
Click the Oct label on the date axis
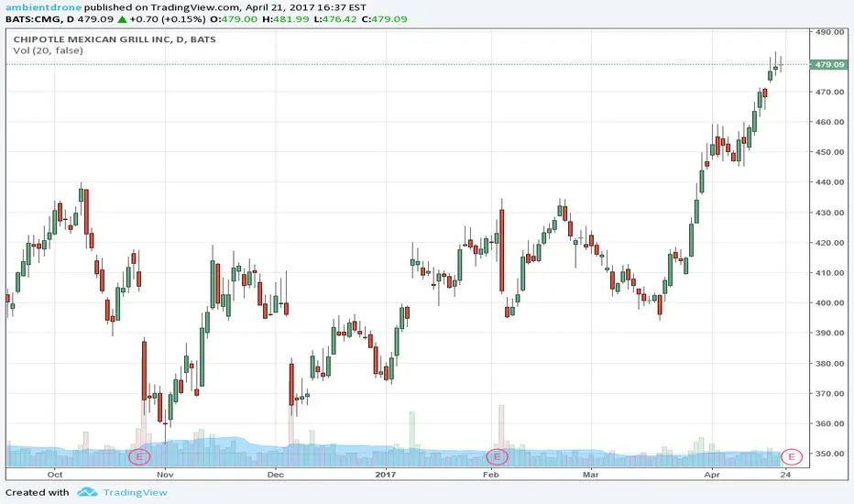click(x=55, y=475)
